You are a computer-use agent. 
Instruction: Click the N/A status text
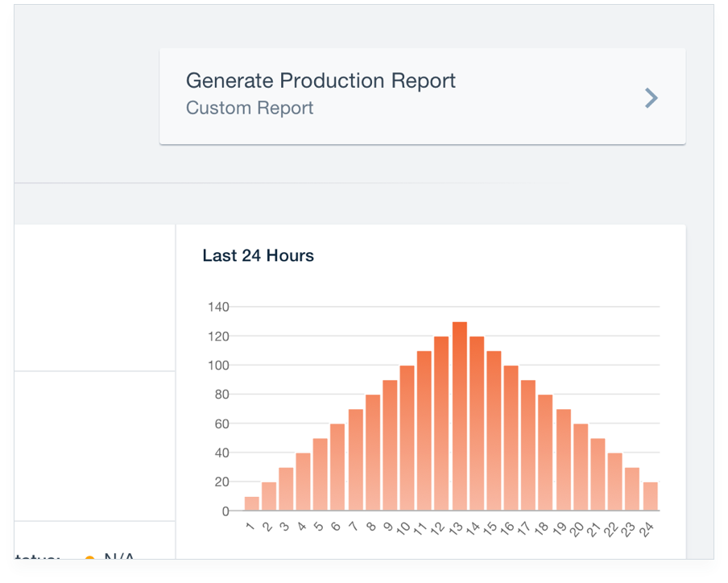point(119,557)
